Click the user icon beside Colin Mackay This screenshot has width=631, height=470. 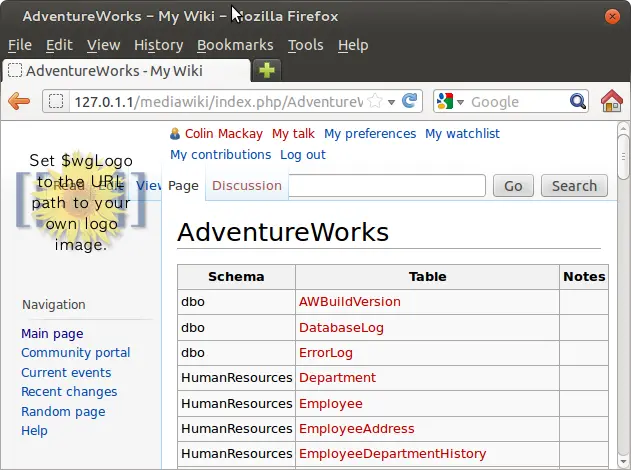point(175,134)
